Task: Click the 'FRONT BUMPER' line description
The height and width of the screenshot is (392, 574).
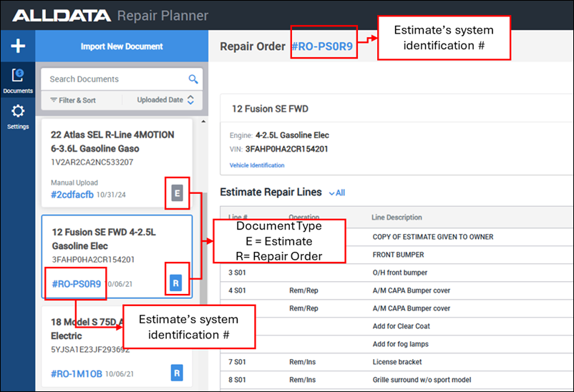Action: [x=398, y=255]
